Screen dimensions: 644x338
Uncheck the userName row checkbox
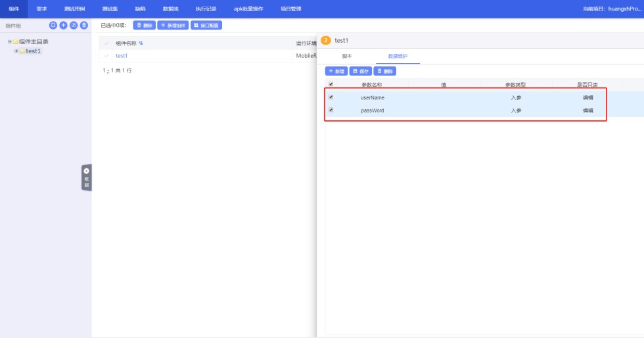tap(331, 97)
